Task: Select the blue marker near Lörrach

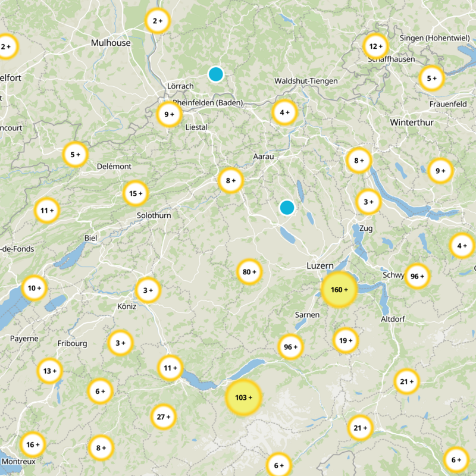Action: (x=215, y=74)
